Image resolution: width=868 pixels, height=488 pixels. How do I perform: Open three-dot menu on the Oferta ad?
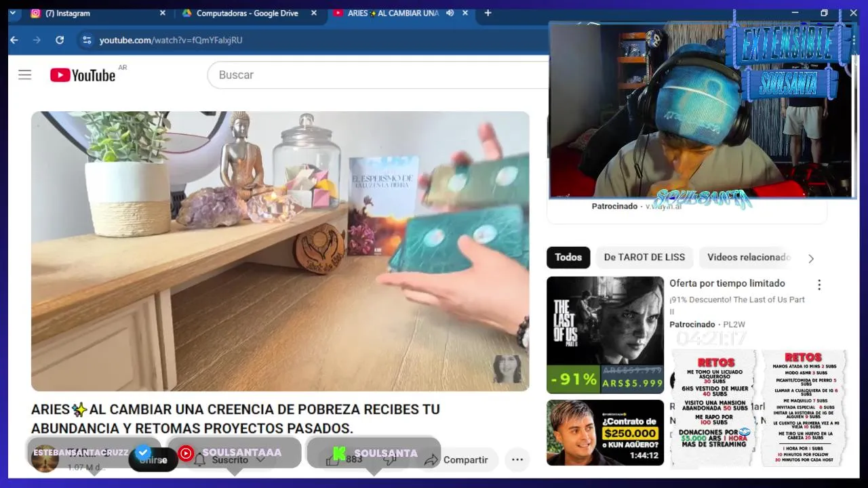819,285
